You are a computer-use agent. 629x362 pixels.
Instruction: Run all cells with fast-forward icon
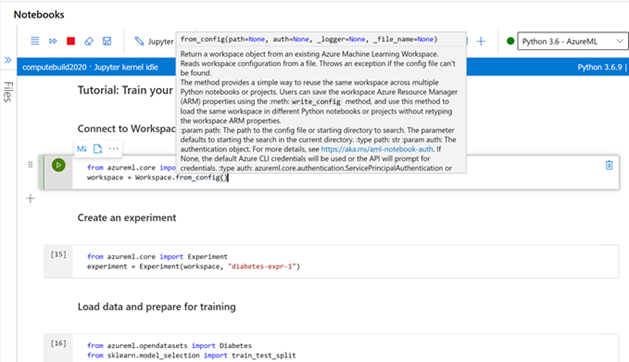tap(53, 41)
